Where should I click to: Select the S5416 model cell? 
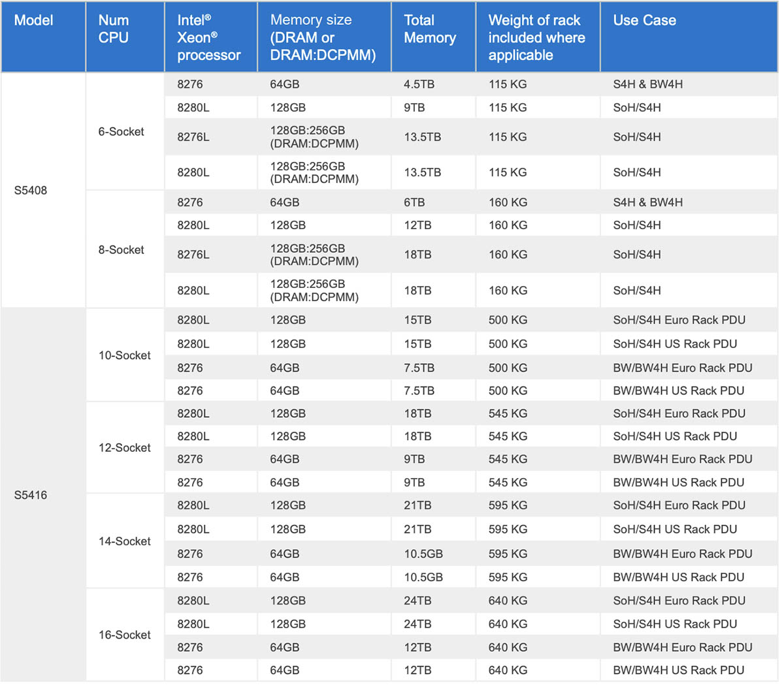43,494
